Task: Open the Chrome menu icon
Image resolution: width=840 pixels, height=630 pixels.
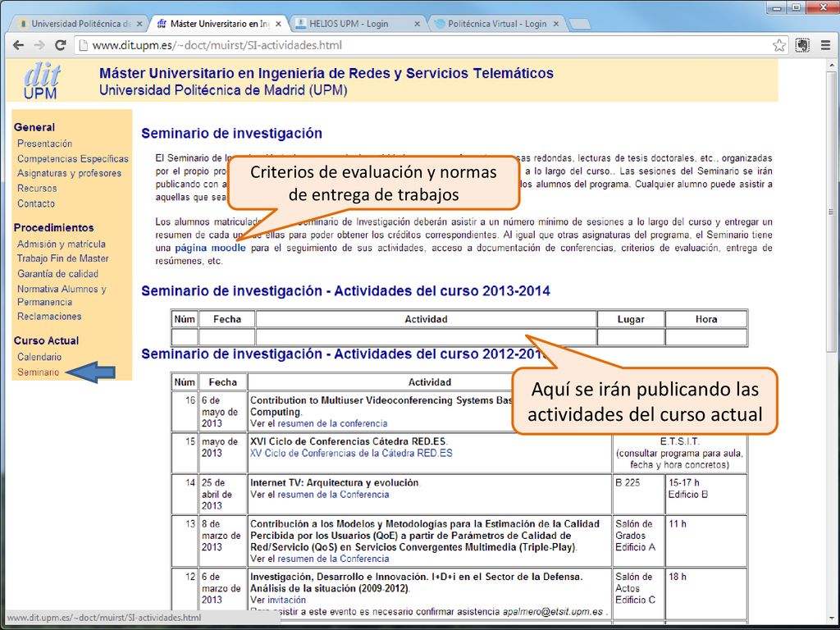Action: (825, 46)
